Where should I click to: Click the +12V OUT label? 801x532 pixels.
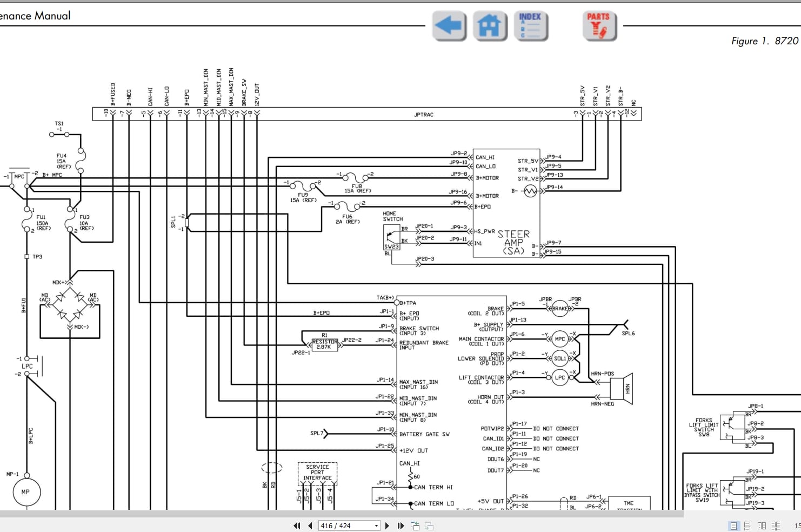coord(413,450)
